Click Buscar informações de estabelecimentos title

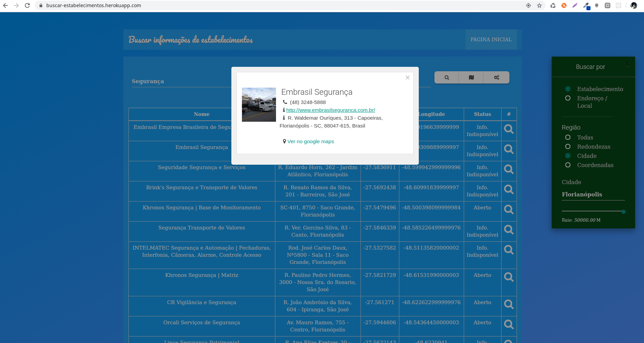[190, 40]
